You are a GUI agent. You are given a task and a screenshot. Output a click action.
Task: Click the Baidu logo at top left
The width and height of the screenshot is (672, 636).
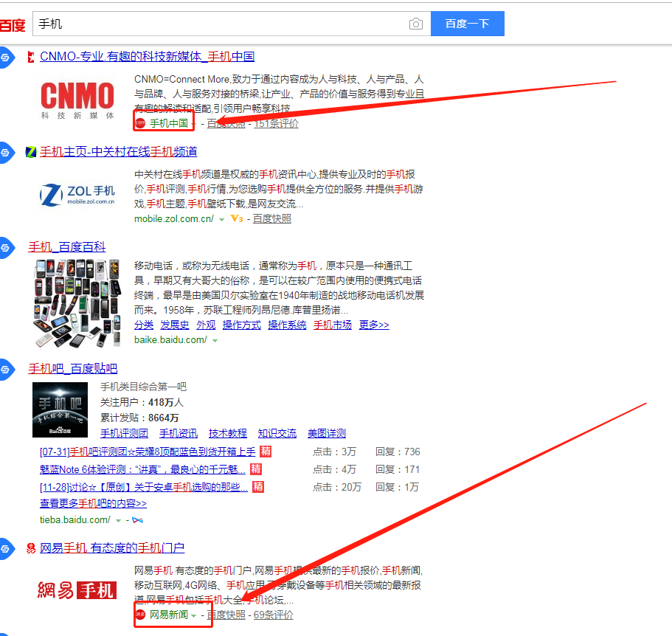tap(12, 24)
